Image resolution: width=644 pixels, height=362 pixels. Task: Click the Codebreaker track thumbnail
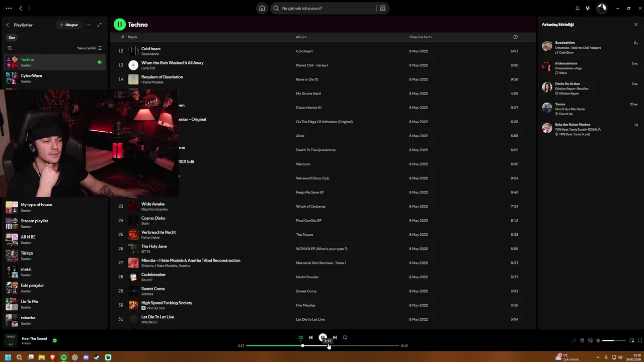coord(133,277)
